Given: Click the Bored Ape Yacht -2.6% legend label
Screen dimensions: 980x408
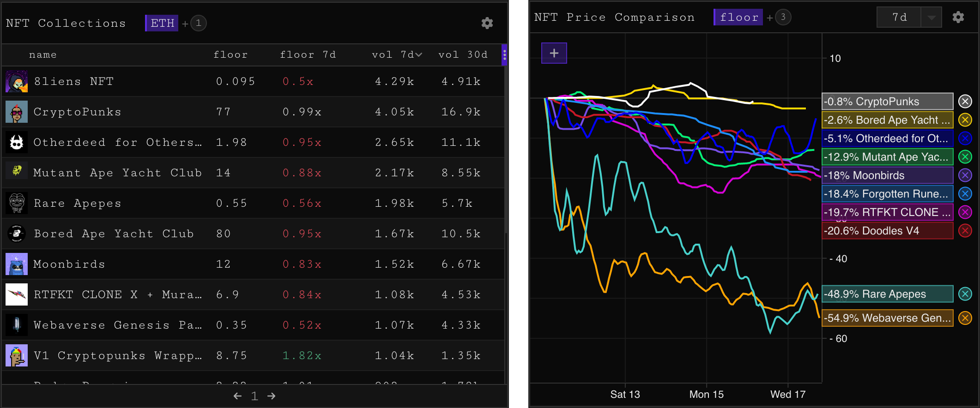Looking at the screenshot, I should click(888, 120).
